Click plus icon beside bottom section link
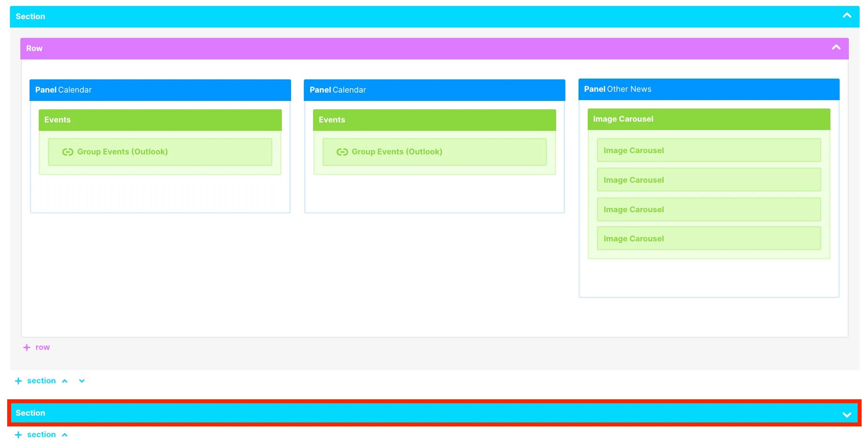Viewport: 868px width, 442px height. tap(18, 435)
